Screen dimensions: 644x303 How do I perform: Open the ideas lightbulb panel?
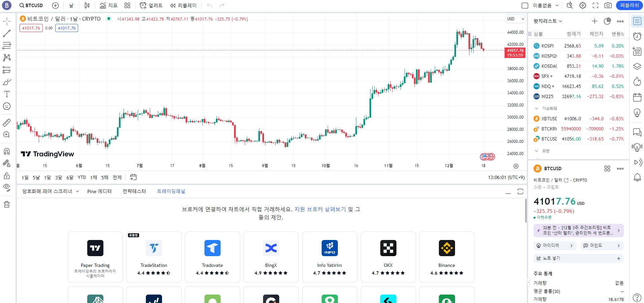tap(637, 113)
